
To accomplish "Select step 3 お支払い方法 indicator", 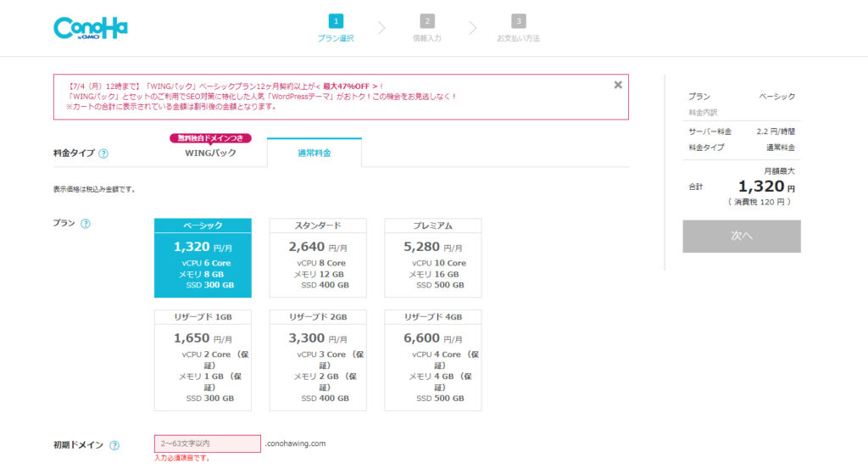I will [x=518, y=28].
